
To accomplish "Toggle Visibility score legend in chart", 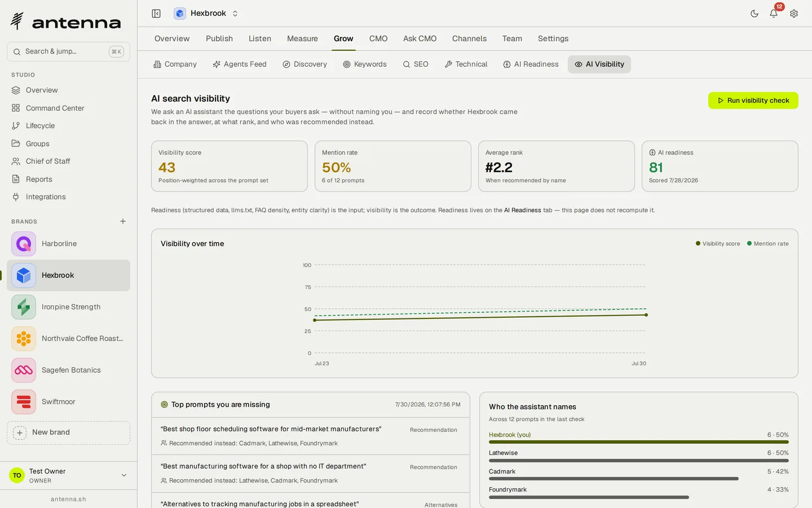I will click(x=718, y=244).
